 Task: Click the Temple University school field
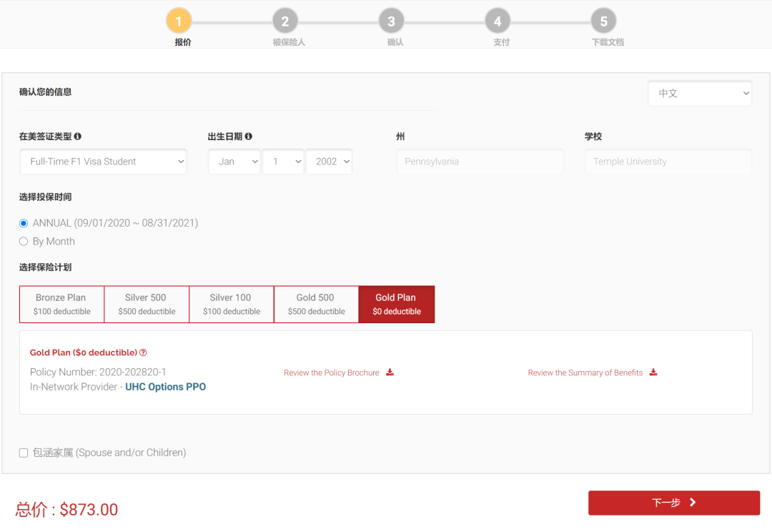point(668,162)
